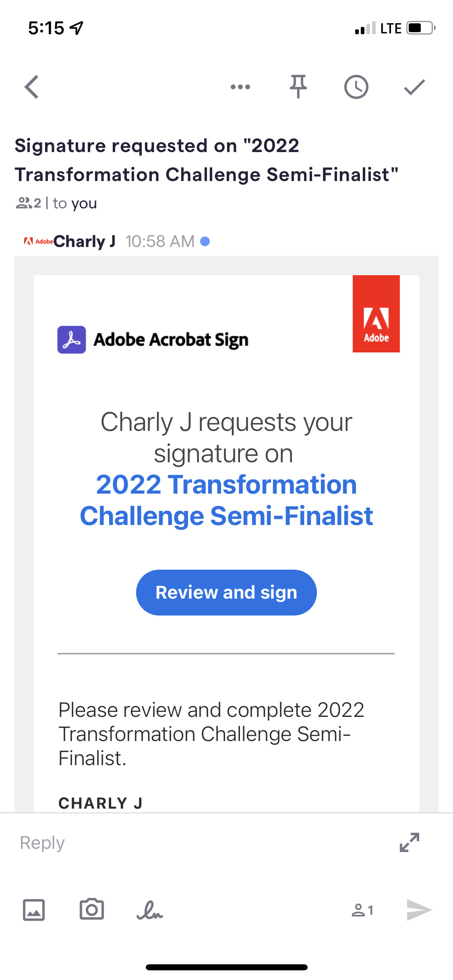Expand the reply composer to full screen
The image size is (453, 980).
(410, 842)
